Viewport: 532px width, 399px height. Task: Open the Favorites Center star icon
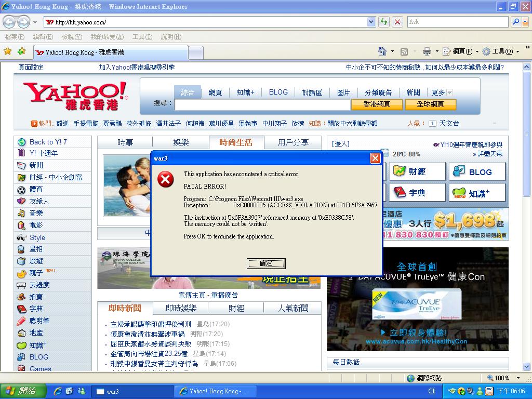[x=7, y=51]
